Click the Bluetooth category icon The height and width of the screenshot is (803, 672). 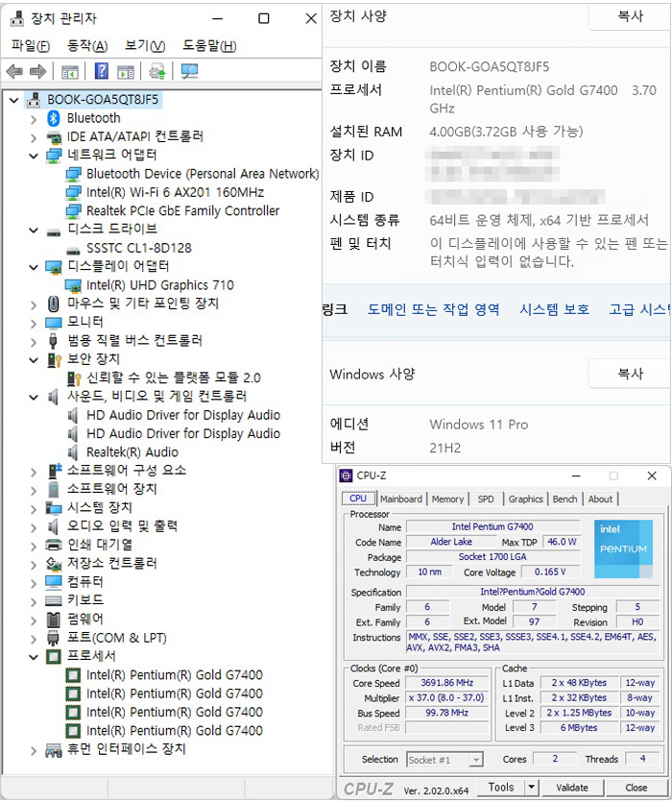(x=54, y=118)
